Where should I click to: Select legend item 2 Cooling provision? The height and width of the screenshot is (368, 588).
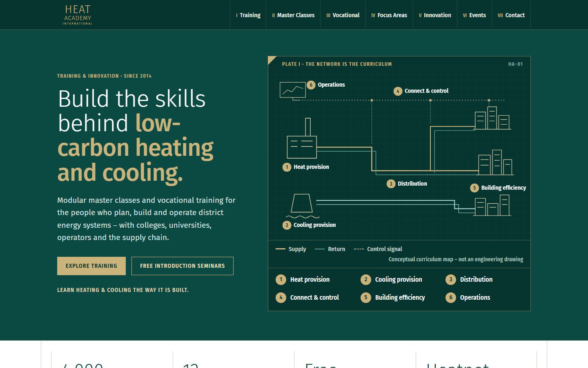pos(391,279)
